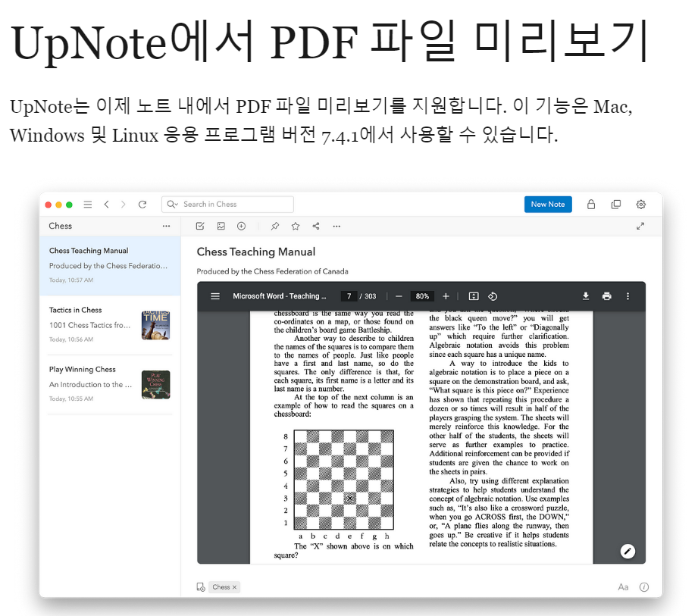Open the new window icon
Screen dimensions: 698x616
615,205
